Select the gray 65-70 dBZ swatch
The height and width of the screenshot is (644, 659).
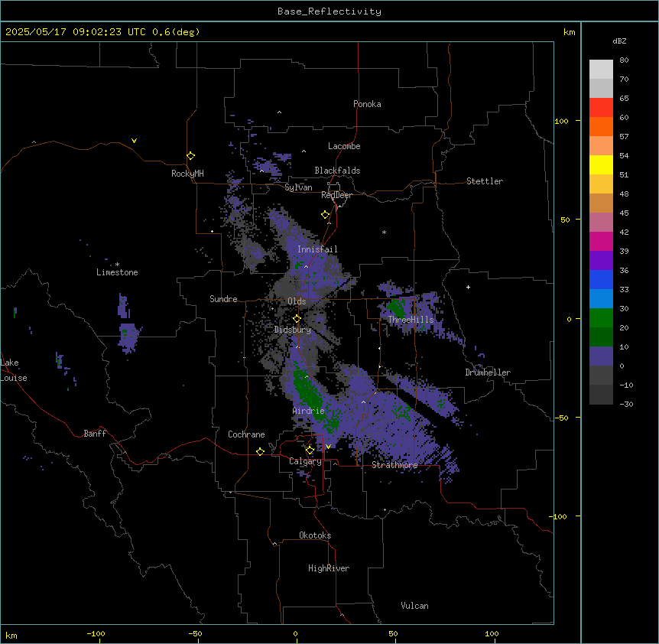pyautogui.click(x=601, y=88)
